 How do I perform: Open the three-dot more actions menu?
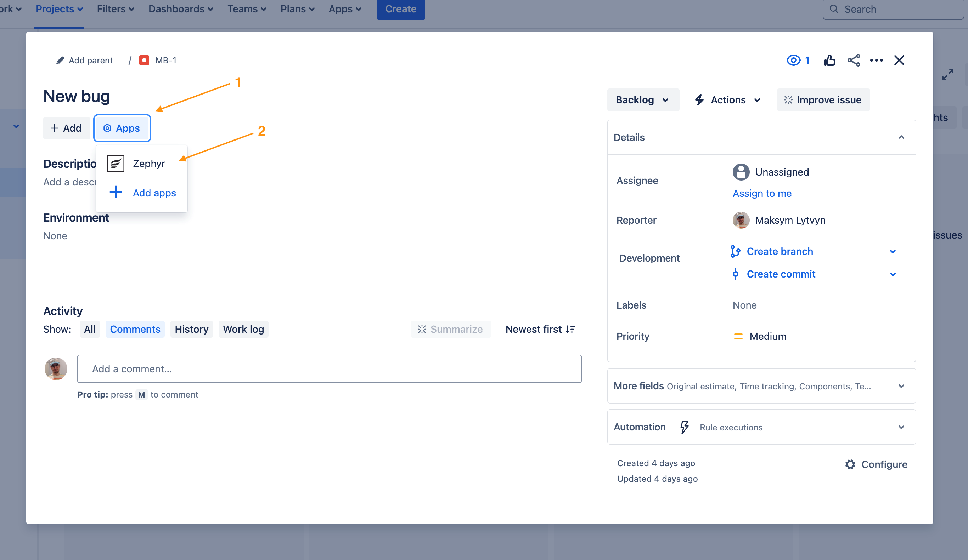point(876,60)
